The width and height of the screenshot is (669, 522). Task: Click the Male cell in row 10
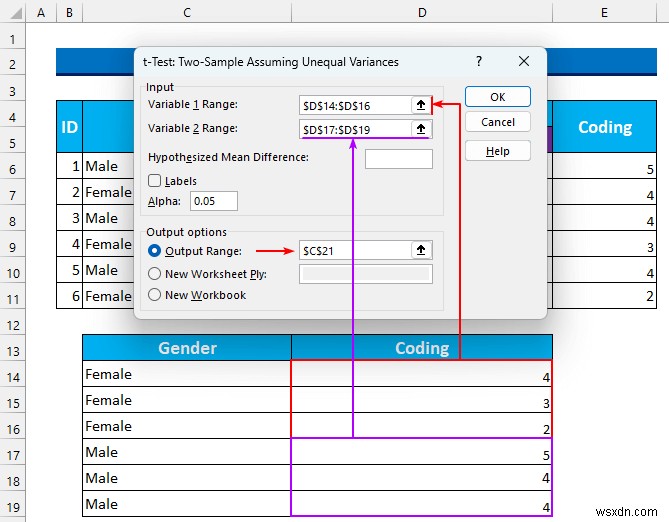[x=108, y=270]
